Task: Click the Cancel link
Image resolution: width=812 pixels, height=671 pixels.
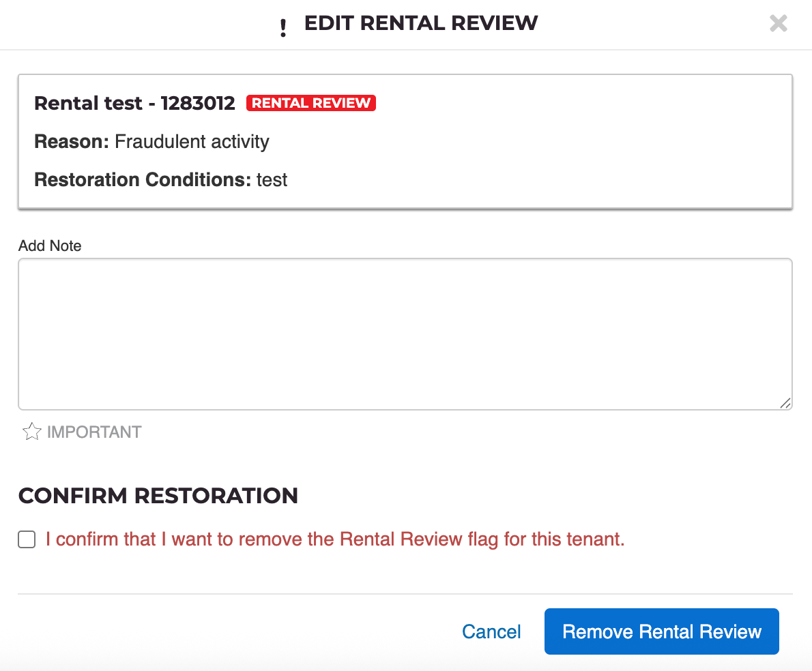Action: (x=491, y=631)
